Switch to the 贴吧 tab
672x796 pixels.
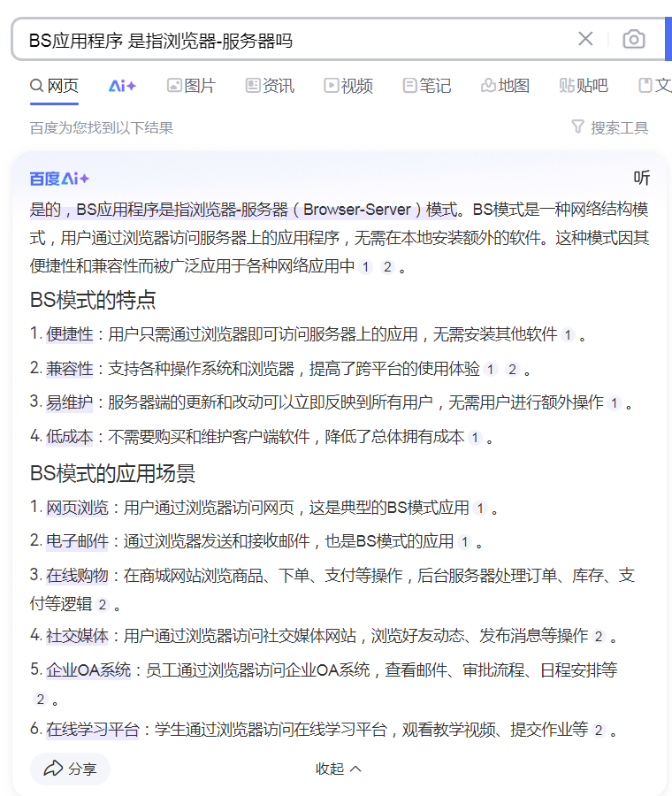pos(584,86)
